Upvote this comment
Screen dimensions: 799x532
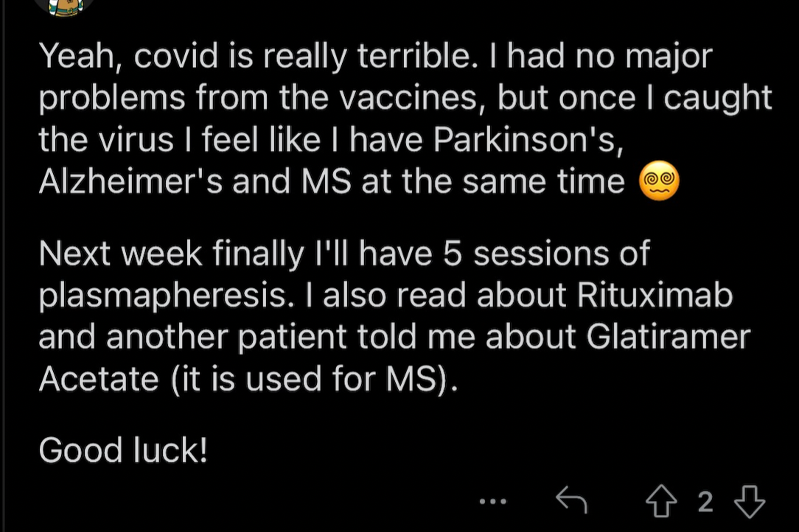click(x=661, y=501)
